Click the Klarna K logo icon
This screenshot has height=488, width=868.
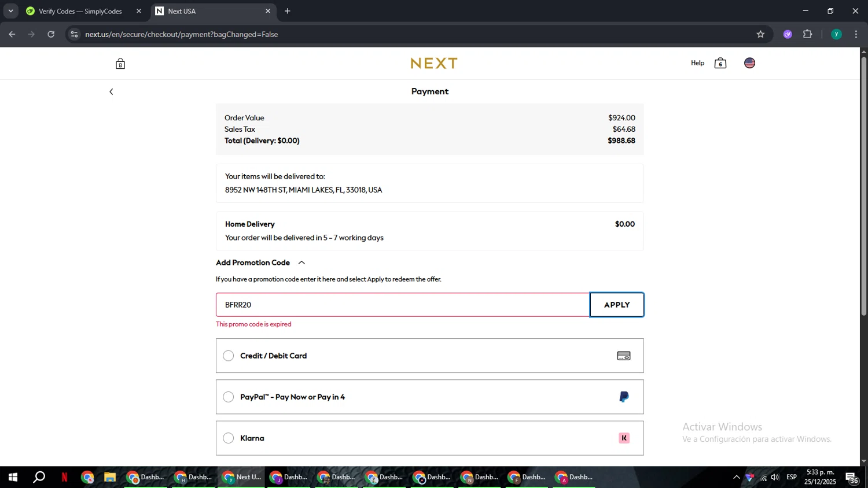[x=624, y=438]
